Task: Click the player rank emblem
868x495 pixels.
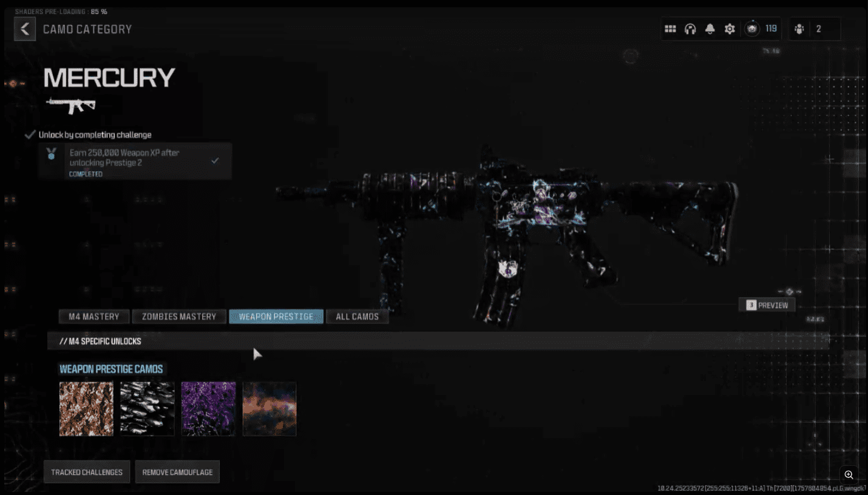Action: (x=752, y=29)
